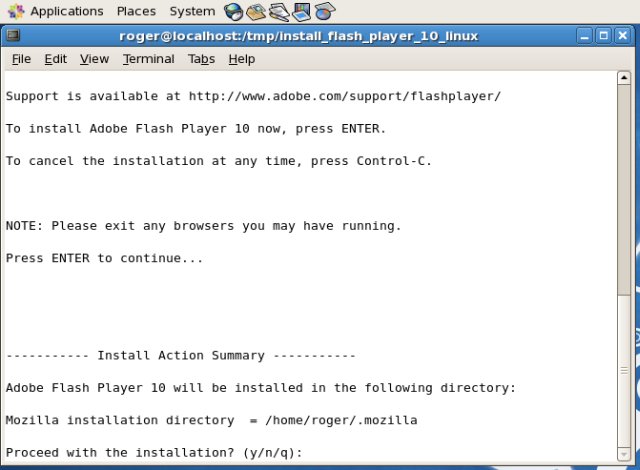This screenshot has height=470, width=640.
Task: Open the Applications menu
Action: point(66,11)
